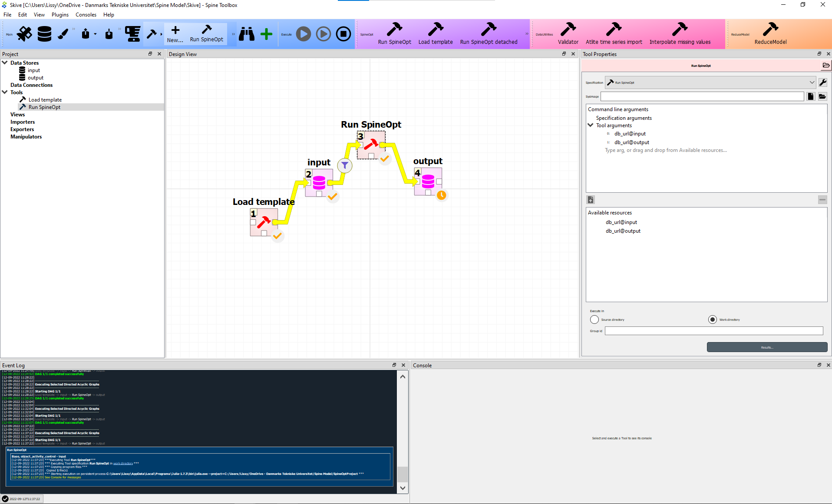The height and width of the screenshot is (504, 832).
Task: Execute selected items with second play button
Action: tap(324, 34)
